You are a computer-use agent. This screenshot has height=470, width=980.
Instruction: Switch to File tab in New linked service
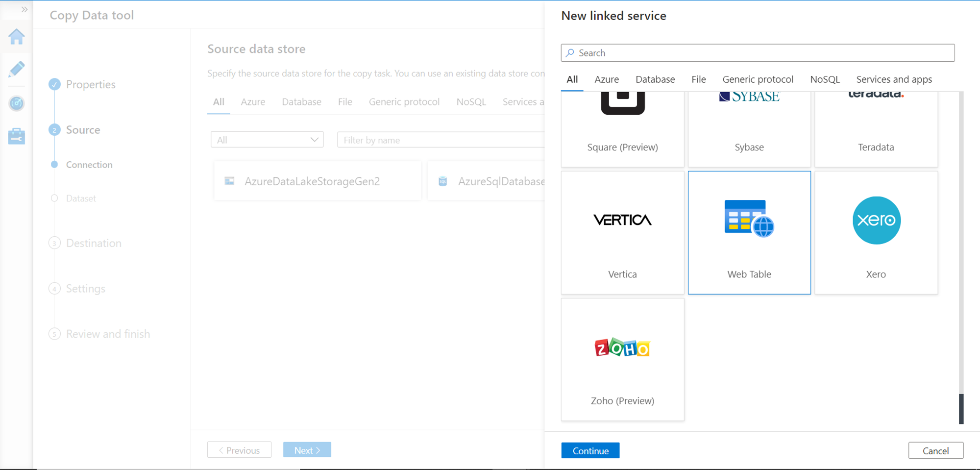coord(699,79)
